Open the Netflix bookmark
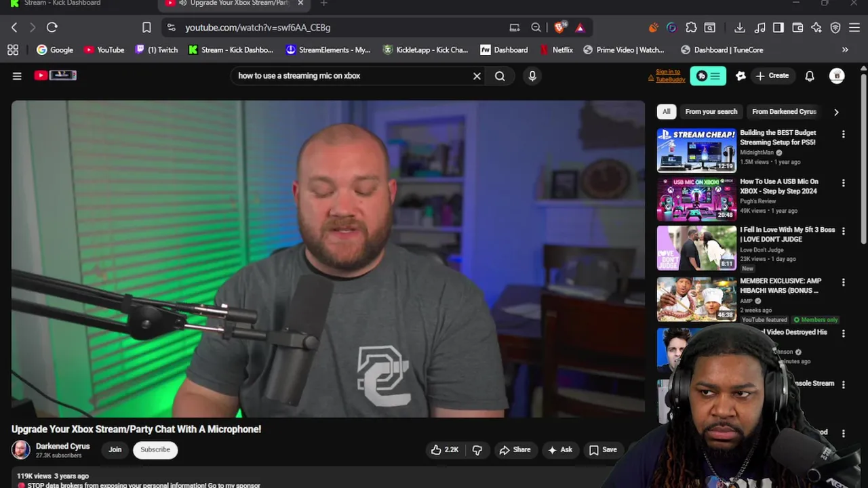The image size is (868, 488). point(556,49)
